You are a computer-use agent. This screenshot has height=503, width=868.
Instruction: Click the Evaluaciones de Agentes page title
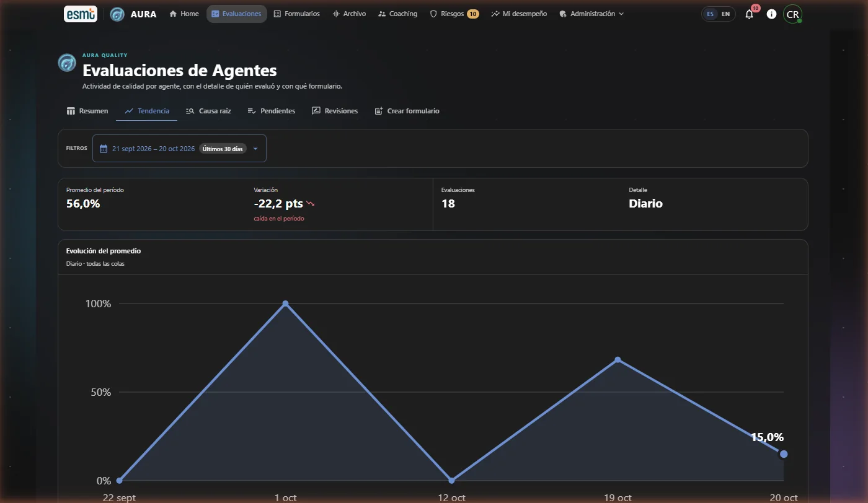tap(180, 70)
